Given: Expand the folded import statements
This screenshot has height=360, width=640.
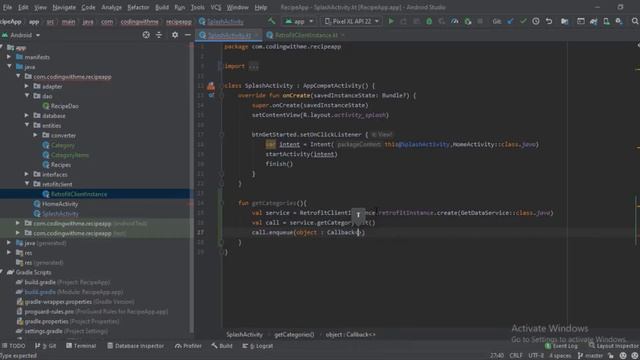Looking at the screenshot, I should (x=253, y=66).
